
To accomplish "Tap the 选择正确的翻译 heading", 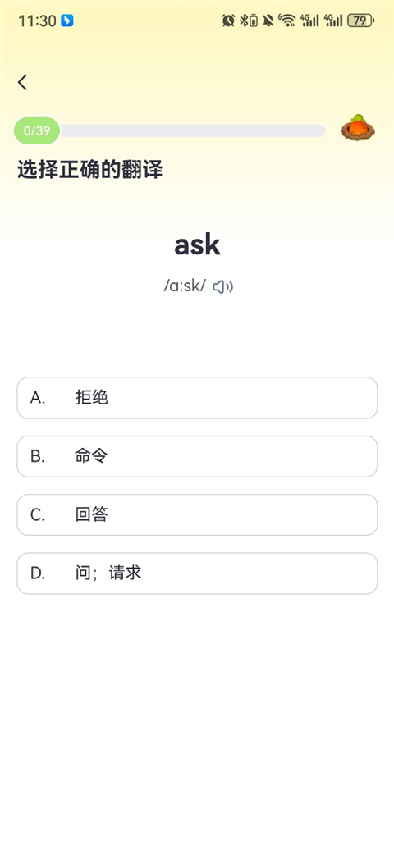I will click(89, 169).
